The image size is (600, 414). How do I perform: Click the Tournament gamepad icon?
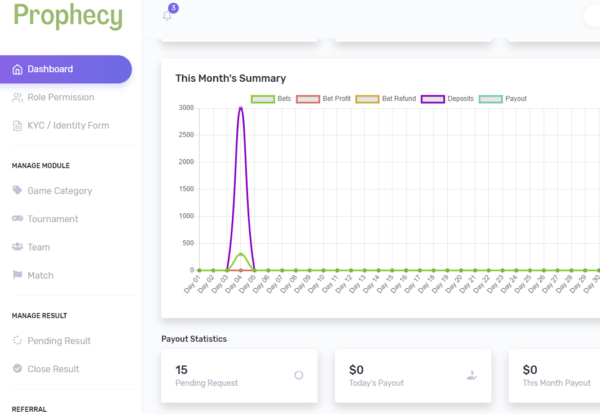[x=17, y=218]
